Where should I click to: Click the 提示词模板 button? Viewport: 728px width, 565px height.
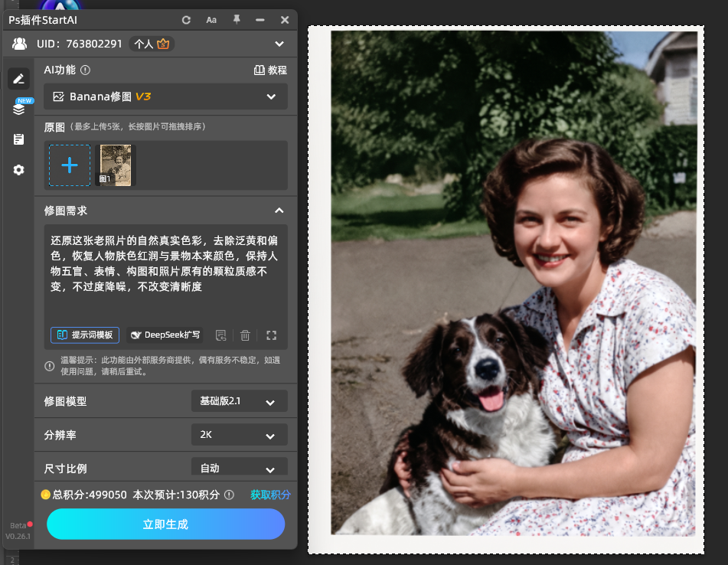[x=85, y=335]
